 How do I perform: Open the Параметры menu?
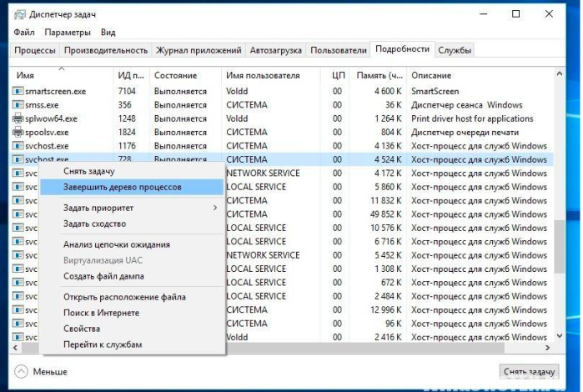(68, 33)
